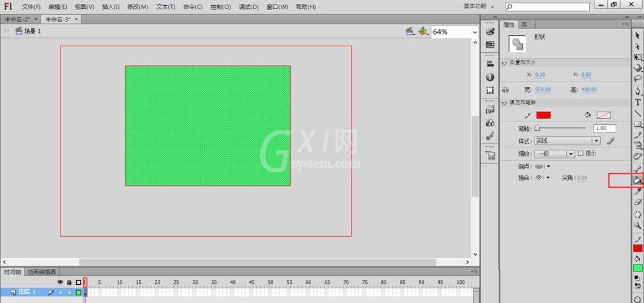Select the Rectangle tool
Viewport: 644px width, 303px height.
click(638, 124)
